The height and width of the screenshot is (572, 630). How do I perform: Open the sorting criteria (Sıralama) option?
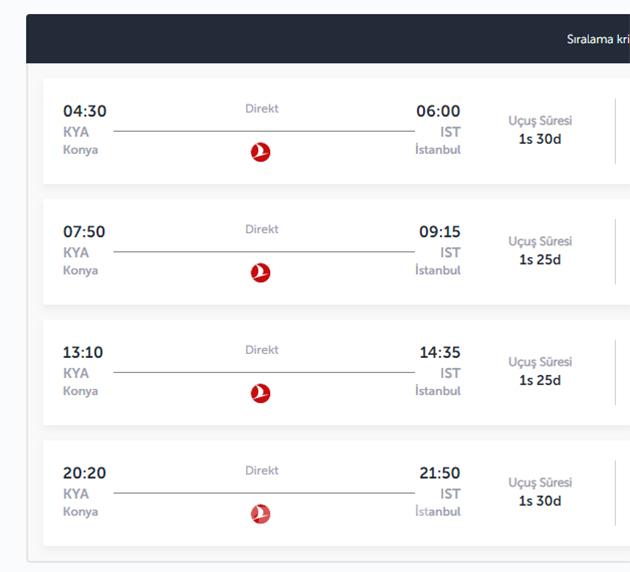tap(597, 40)
